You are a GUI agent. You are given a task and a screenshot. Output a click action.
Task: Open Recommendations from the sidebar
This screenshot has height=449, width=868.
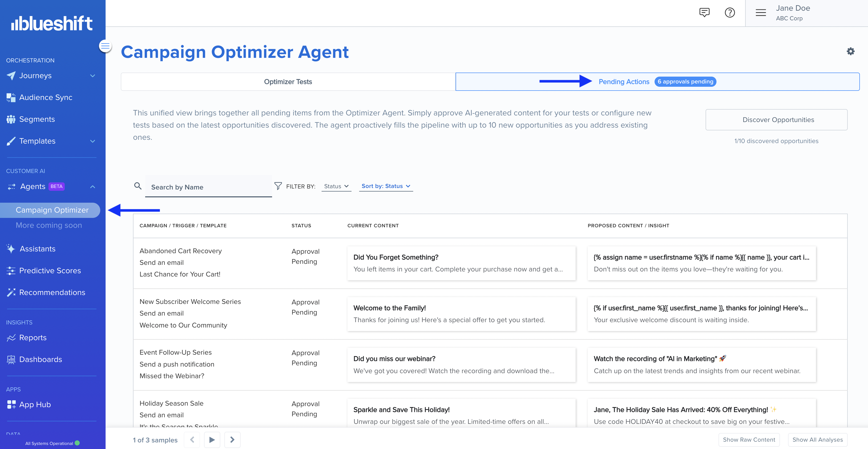pos(52,292)
